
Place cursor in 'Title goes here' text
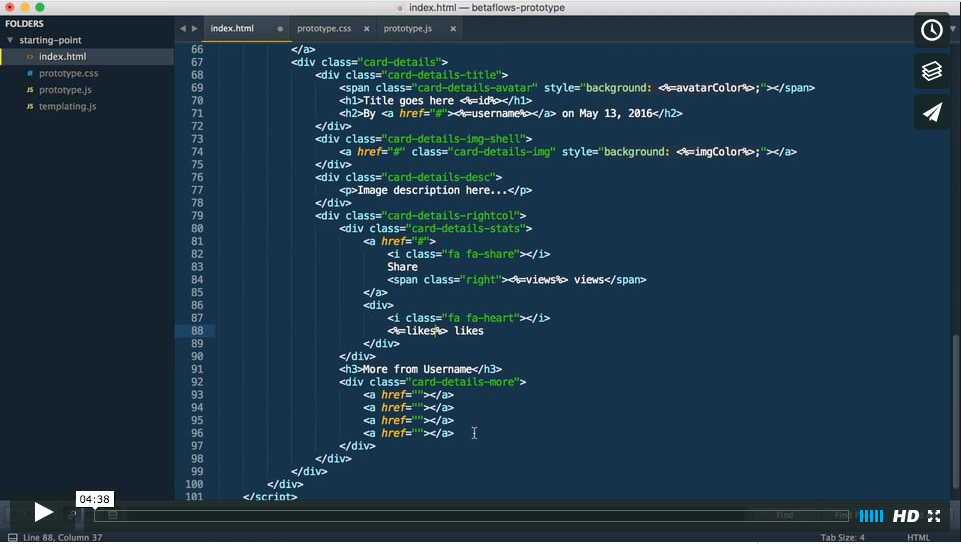408,100
